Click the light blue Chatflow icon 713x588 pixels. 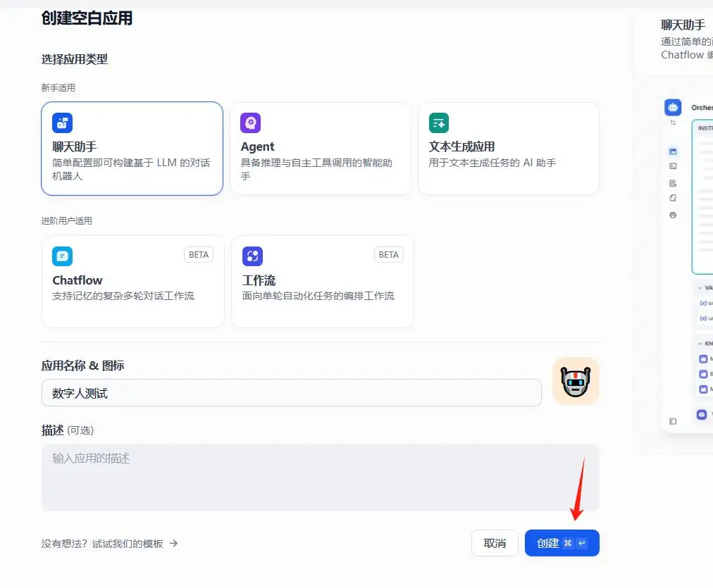click(62, 255)
